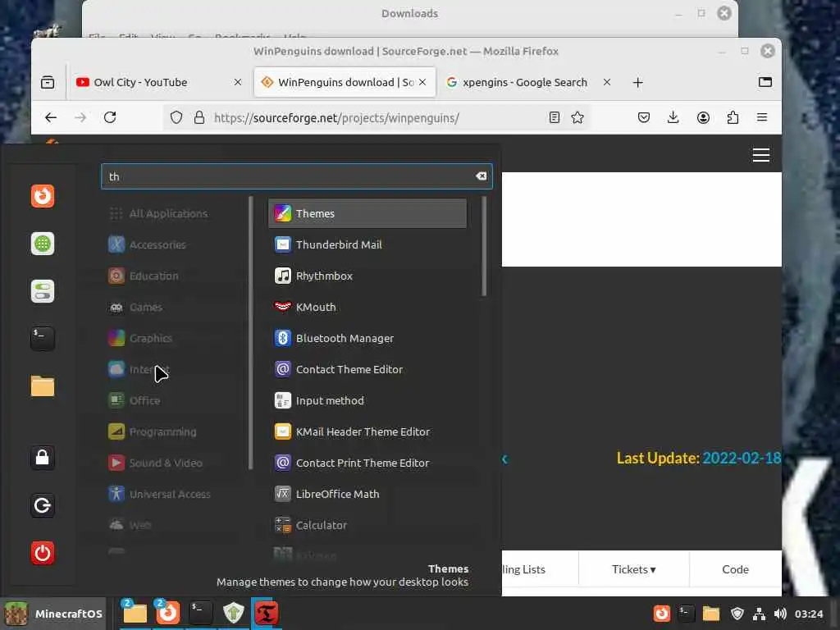Open Tickets dropdown on SourceForge page
The image size is (840, 630).
(634, 569)
